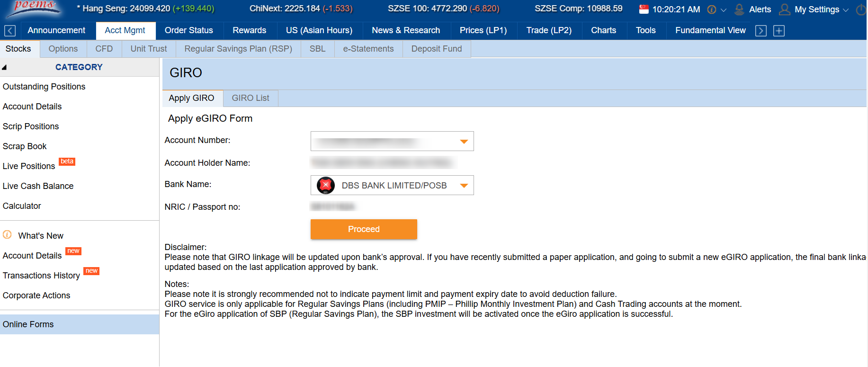Open new Account Details under What's New

(x=32, y=256)
